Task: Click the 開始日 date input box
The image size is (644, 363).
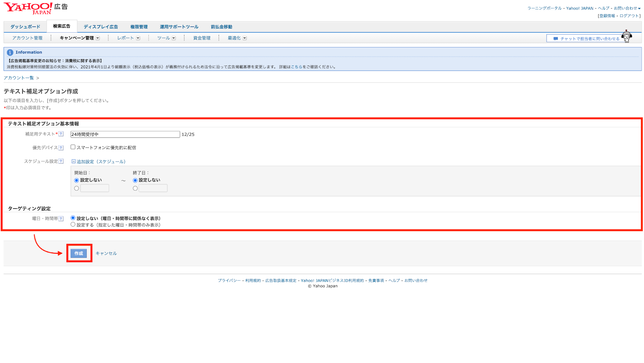Action: [95, 188]
